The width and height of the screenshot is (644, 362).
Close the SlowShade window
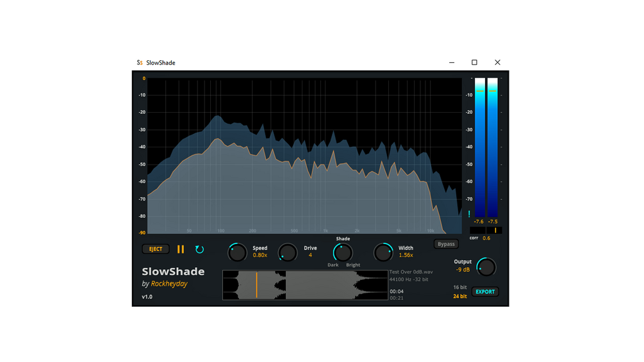(x=497, y=62)
